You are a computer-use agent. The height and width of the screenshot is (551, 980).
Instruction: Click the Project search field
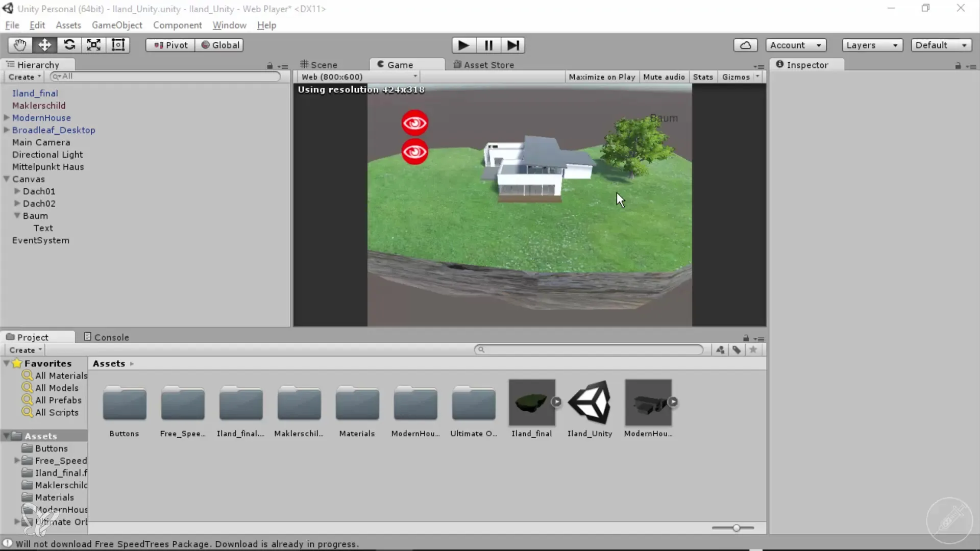(x=589, y=350)
